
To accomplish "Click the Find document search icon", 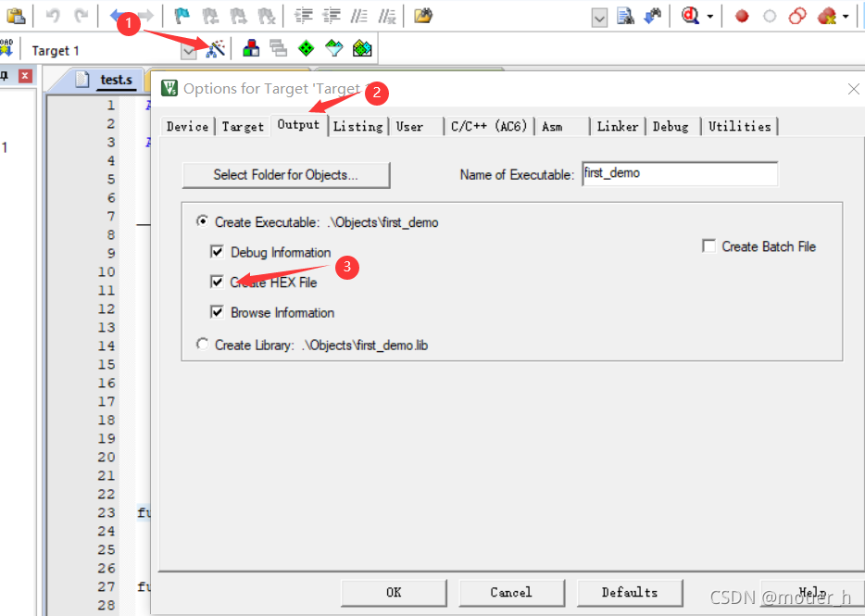I will click(625, 16).
